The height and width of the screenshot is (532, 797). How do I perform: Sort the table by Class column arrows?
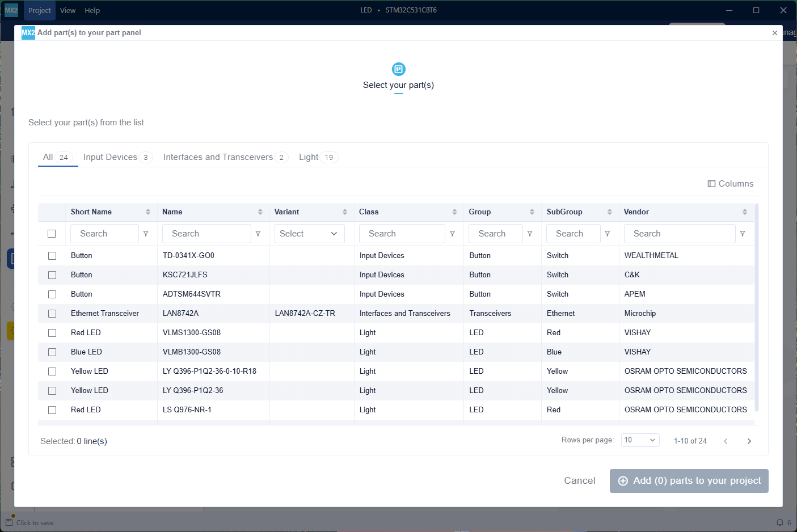pos(454,212)
